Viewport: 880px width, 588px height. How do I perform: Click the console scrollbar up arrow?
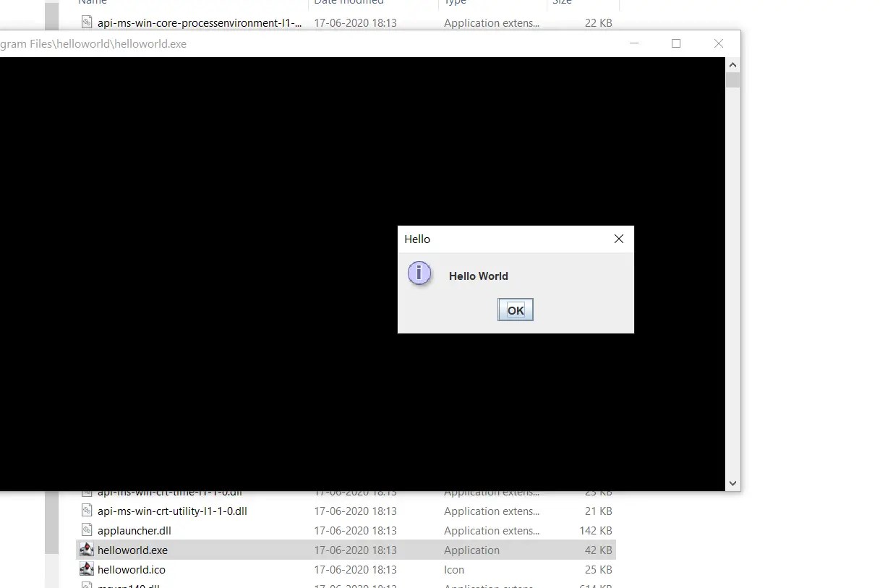pyautogui.click(x=732, y=64)
